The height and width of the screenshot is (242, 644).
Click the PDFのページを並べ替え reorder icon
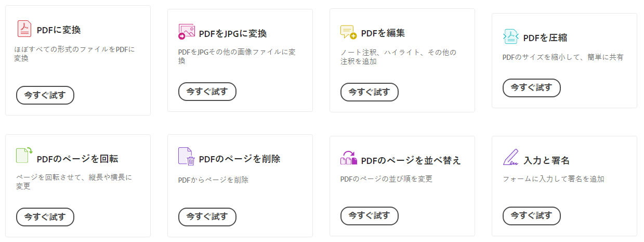(x=349, y=158)
